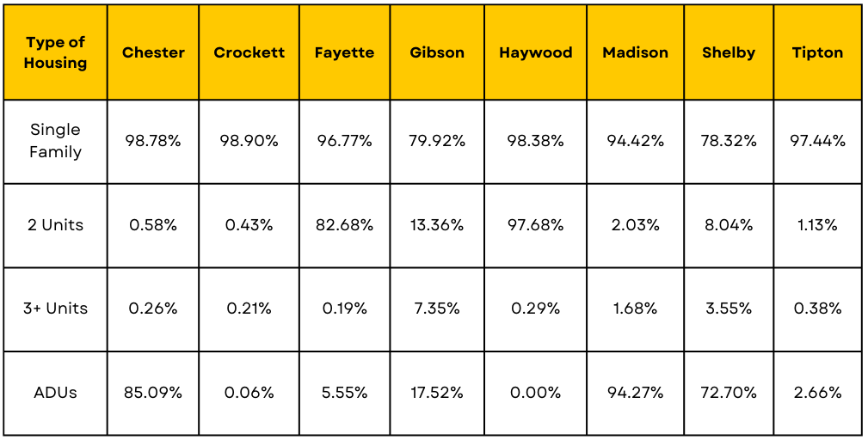Select Fayette 2 Units value 82.68%
The height and width of the screenshot is (440, 868).
click(x=344, y=225)
